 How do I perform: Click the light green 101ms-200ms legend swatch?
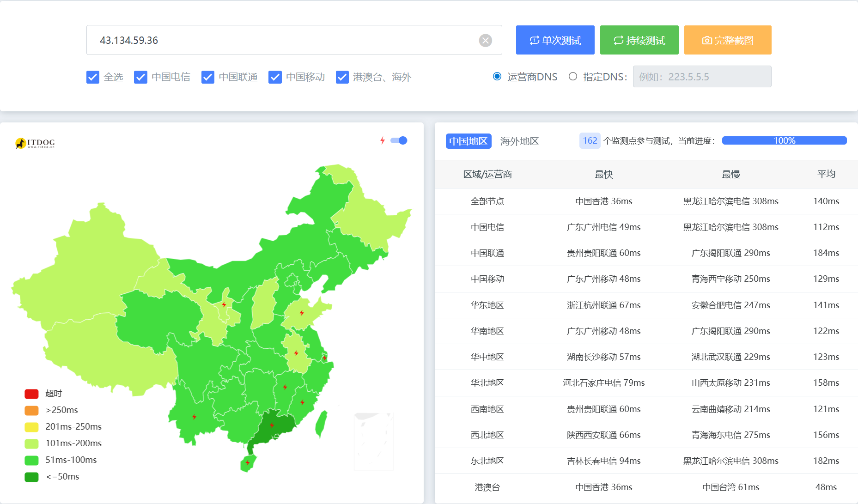(31, 443)
